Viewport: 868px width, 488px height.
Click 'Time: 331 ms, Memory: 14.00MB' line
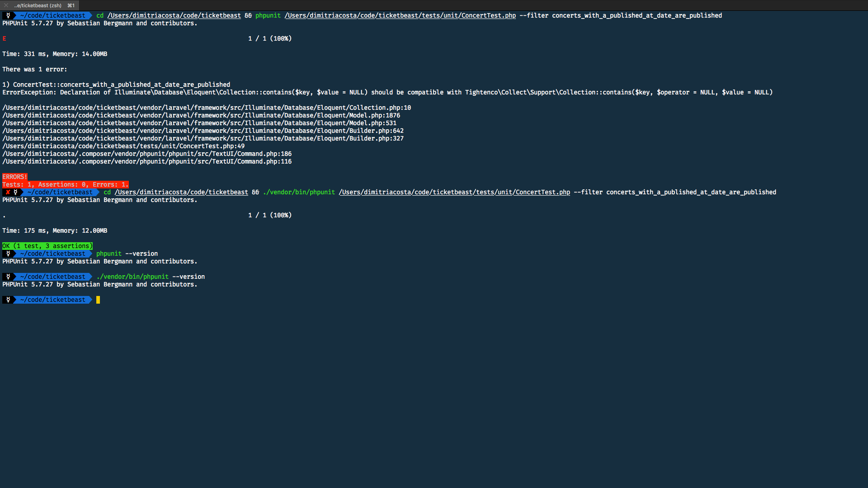click(55, 54)
